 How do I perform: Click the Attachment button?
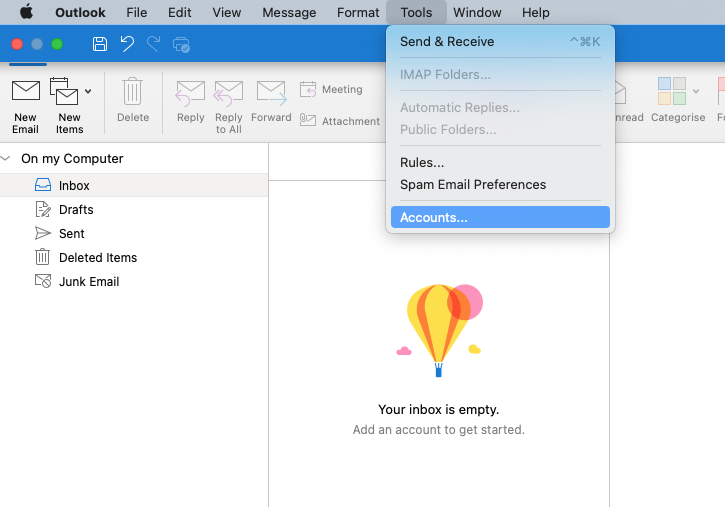[x=340, y=121]
